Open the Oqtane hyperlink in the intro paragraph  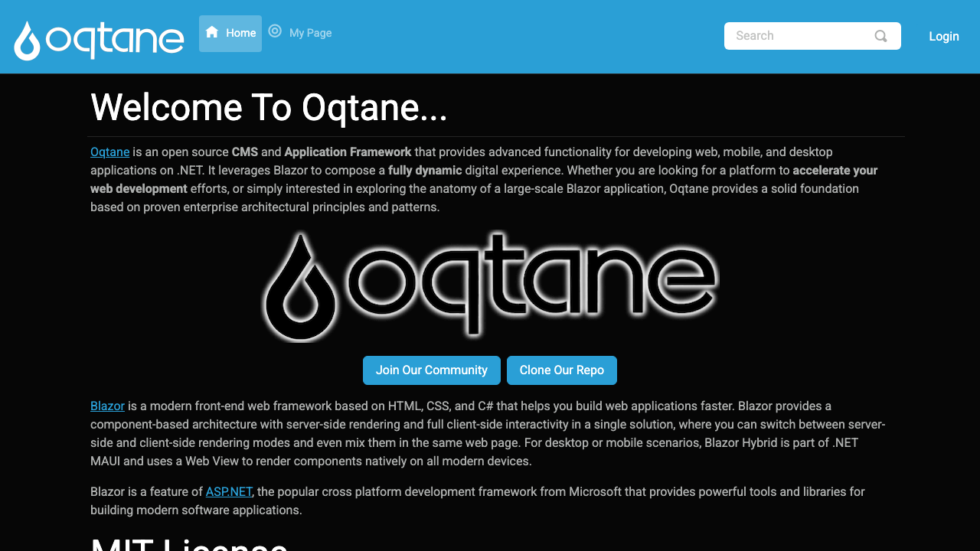(x=110, y=152)
